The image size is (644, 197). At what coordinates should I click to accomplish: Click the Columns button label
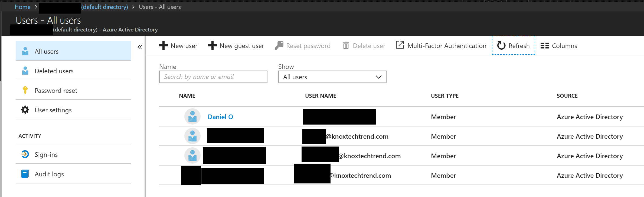point(564,46)
